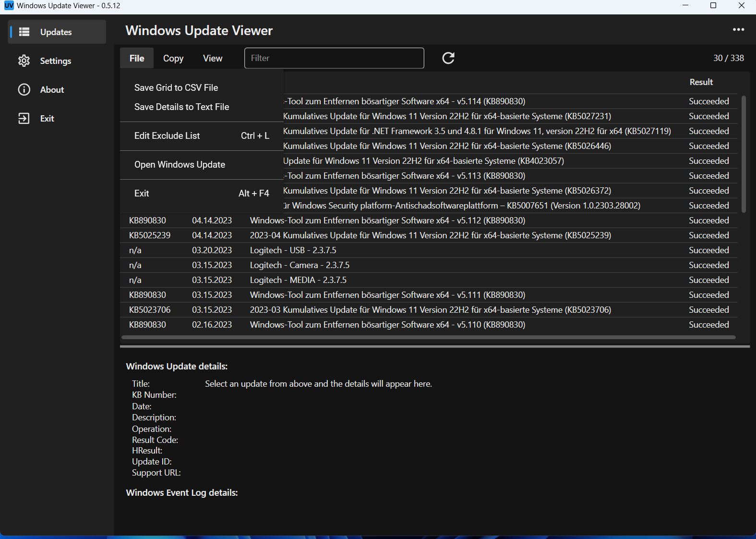Select Exit in the File menu

coord(202,193)
